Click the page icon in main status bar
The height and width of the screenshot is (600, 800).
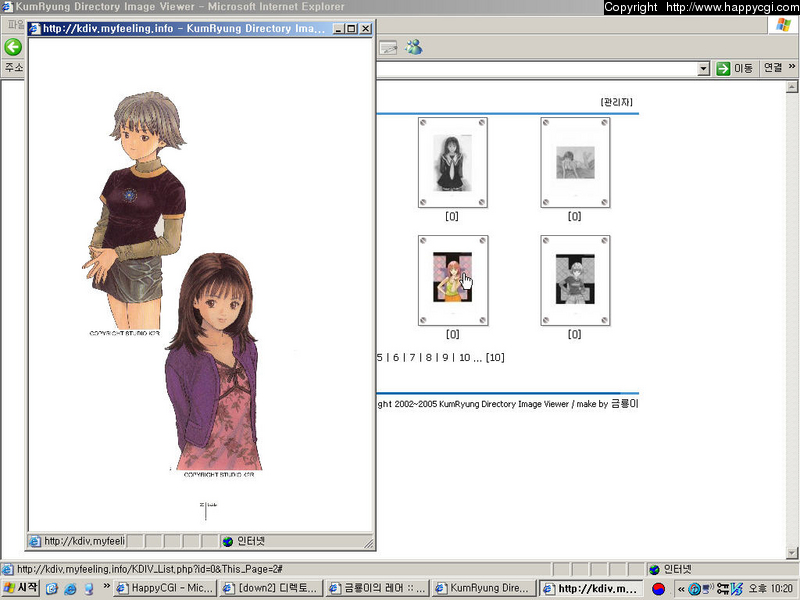pyautogui.click(x=7, y=569)
